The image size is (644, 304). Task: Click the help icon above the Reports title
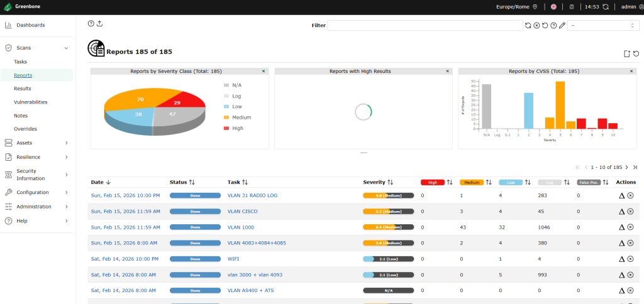click(x=91, y=23)
